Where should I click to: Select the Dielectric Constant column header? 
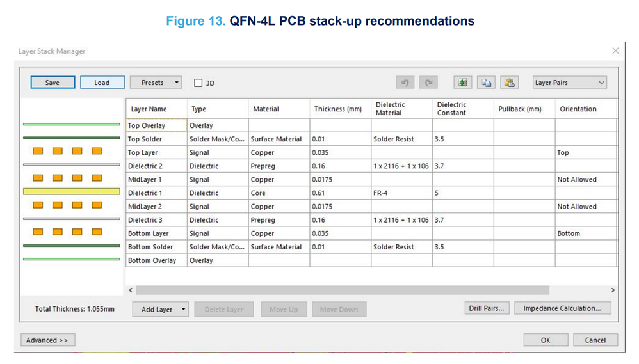pyautogui.click(x=463, y=109)
